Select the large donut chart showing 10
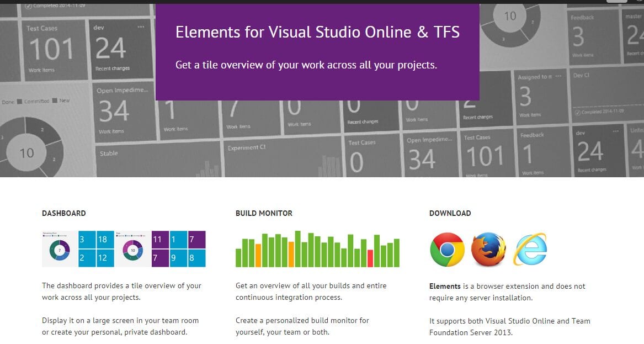 [26, 152]
